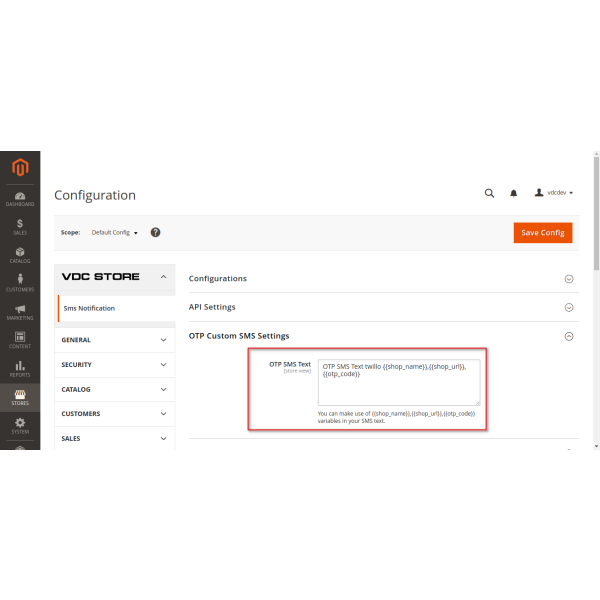Expand the Configurations section
The height and width of the screenshot is (600, 600).
tap(569, 279)
